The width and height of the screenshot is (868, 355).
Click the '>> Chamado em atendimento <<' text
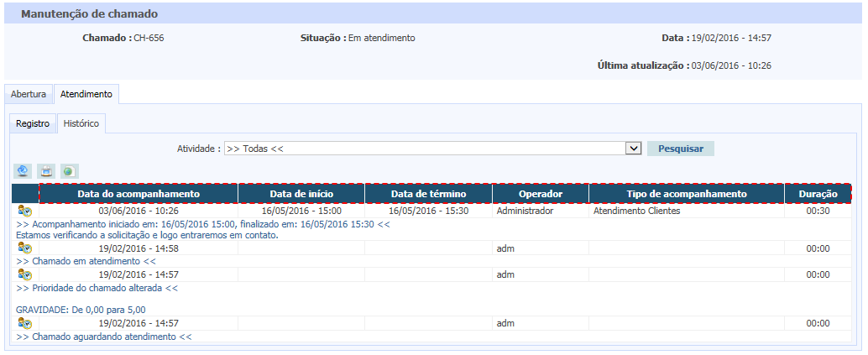[x=86, y=261]
